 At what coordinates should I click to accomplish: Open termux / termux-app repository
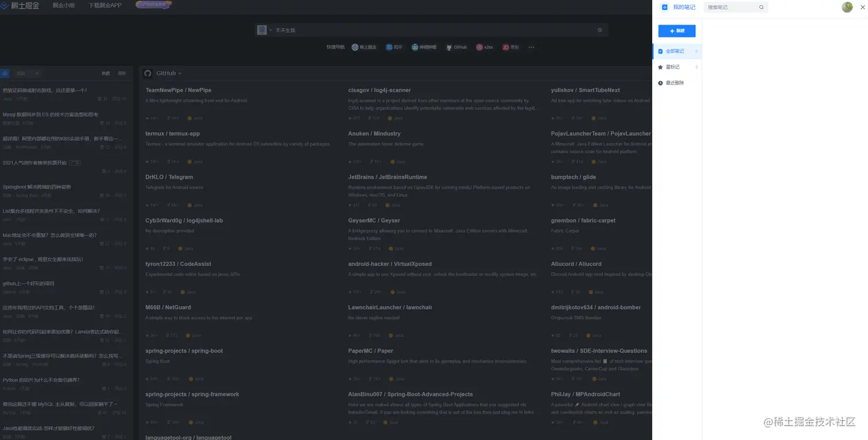(173, 134)
